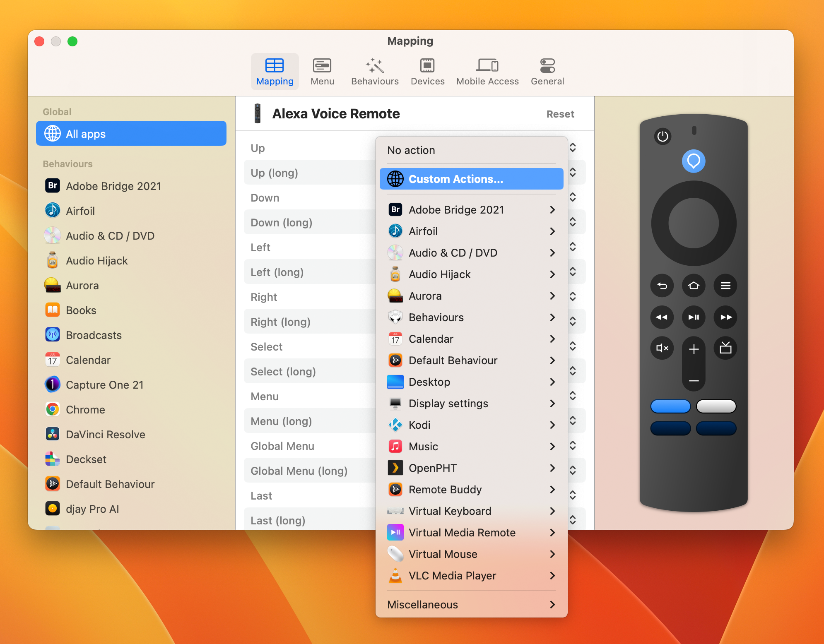Screen dimensions: 824x644
Task: Choose Custom Actions... in the popup menu
Action: tap(471, 179)
